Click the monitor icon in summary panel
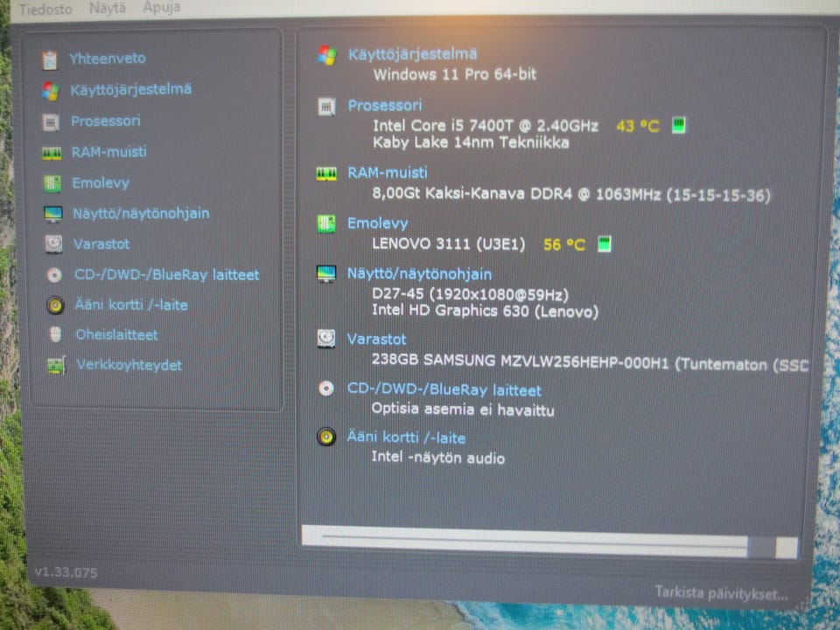 pos(326,274)
